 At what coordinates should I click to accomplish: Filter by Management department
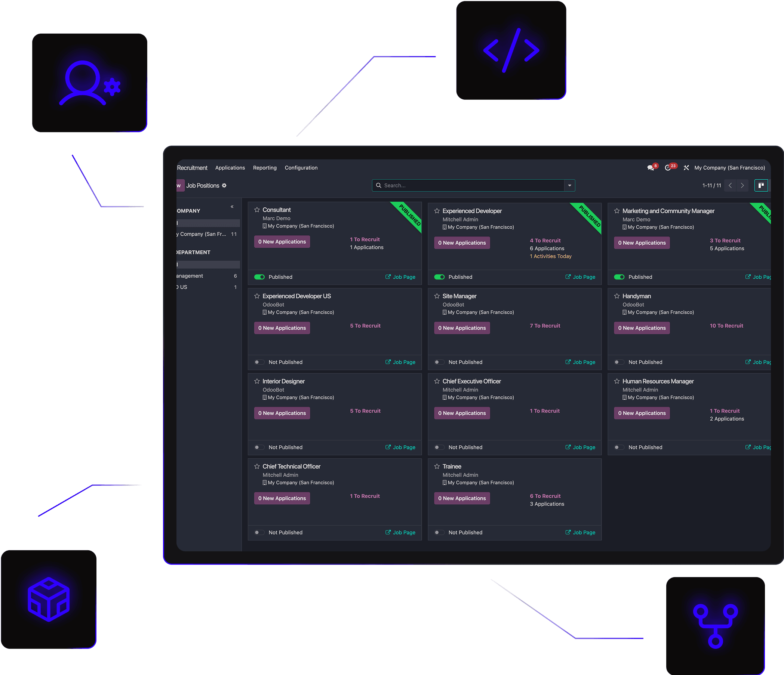pos(190,276)
